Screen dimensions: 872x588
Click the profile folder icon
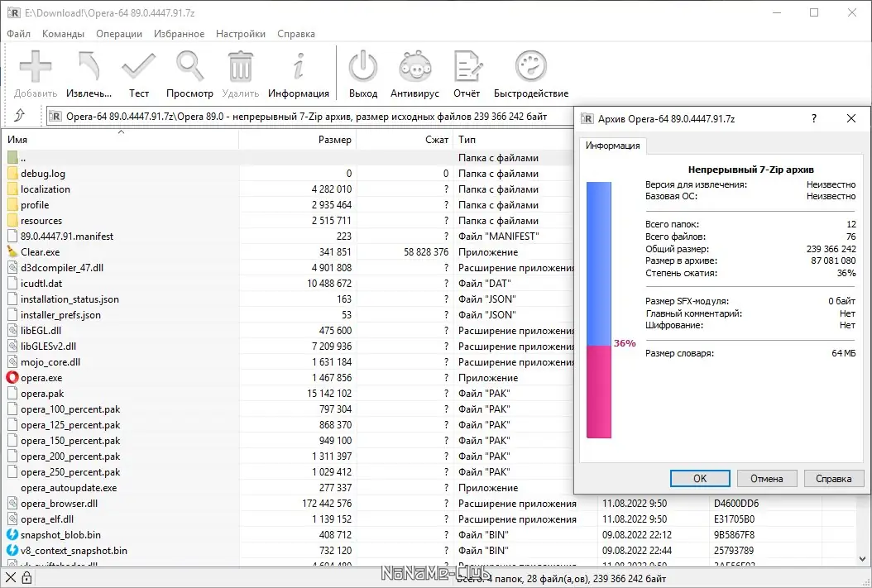click(12, 204)
